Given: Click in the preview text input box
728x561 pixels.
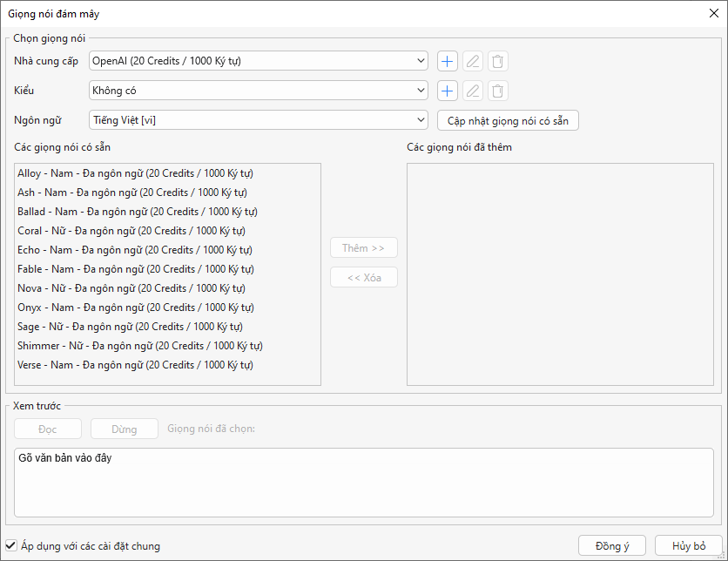Looking at the screenshot, I should tap(364, 483).
